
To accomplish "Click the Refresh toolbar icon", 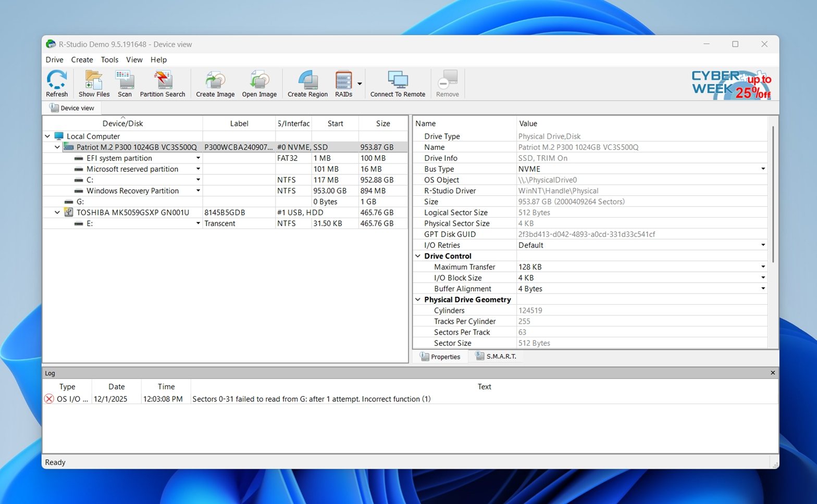I will click(57, 83).
